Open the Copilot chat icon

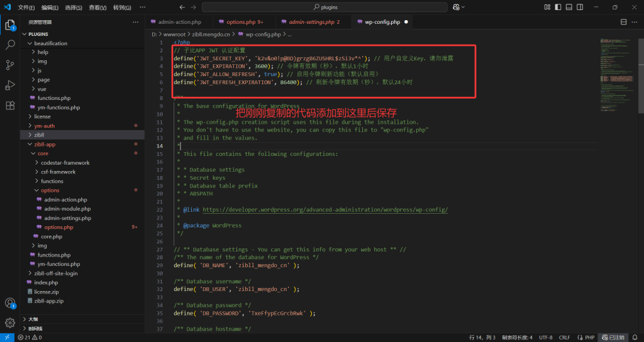point(457,7)
